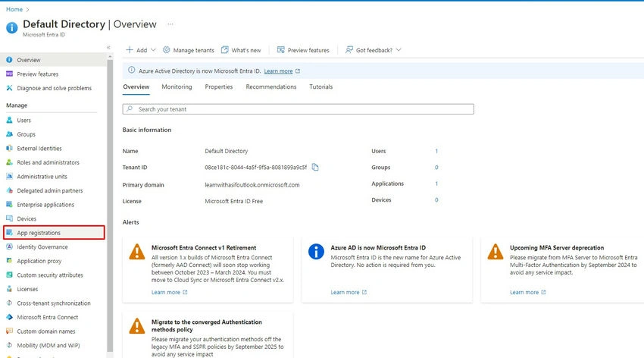
Task: Open Enterprise applications icon in sidebar
Action: click(9, 204)
